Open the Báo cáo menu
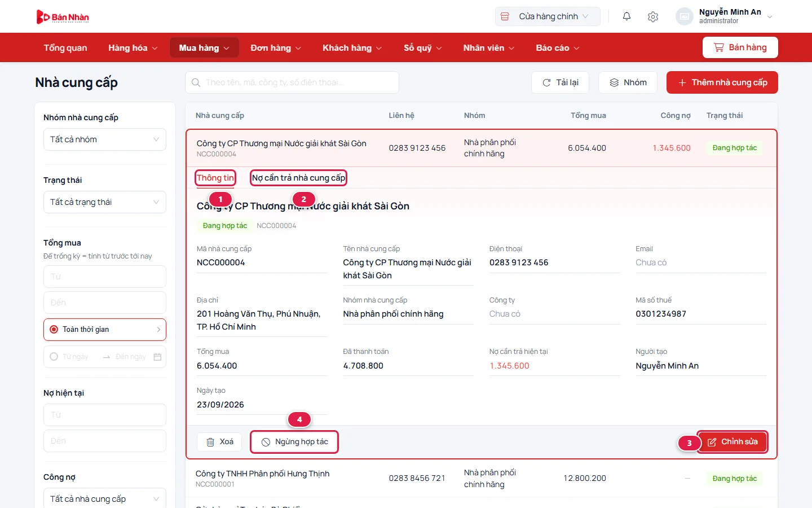 pos(557,48)
